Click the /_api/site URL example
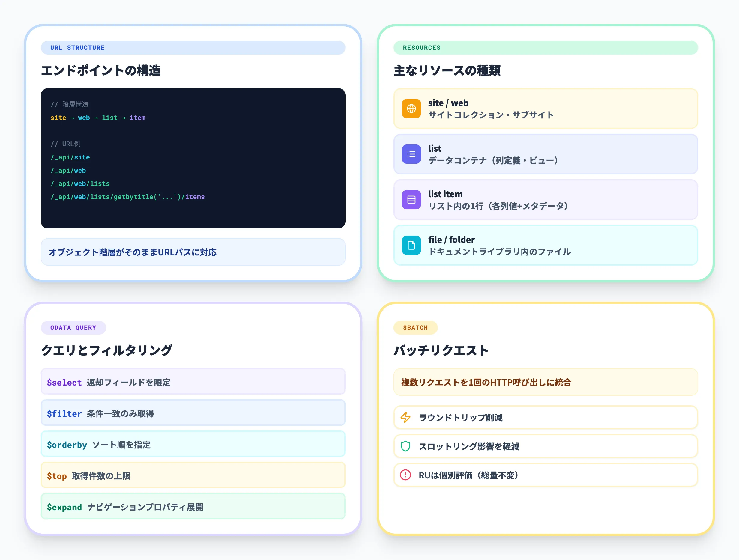The image size is (739, 560). [70, 157]
